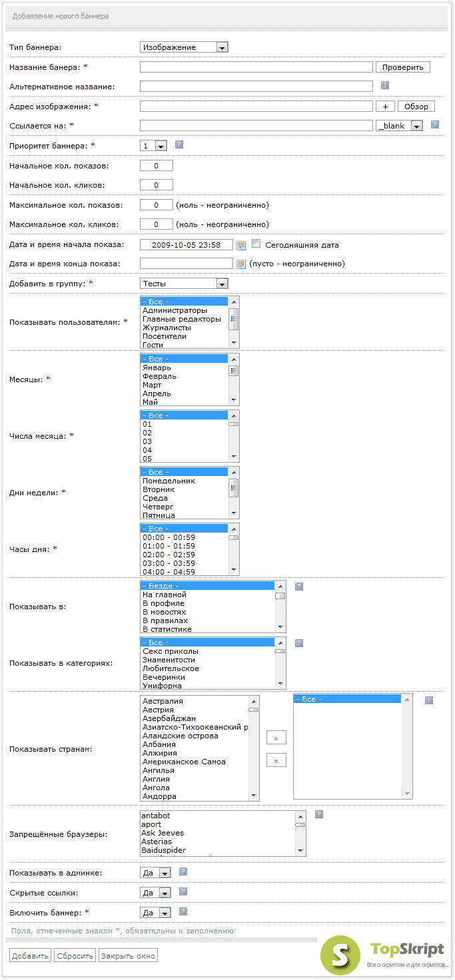
Task: Select 'Февраль' in months list
Action: pos(185,376)
